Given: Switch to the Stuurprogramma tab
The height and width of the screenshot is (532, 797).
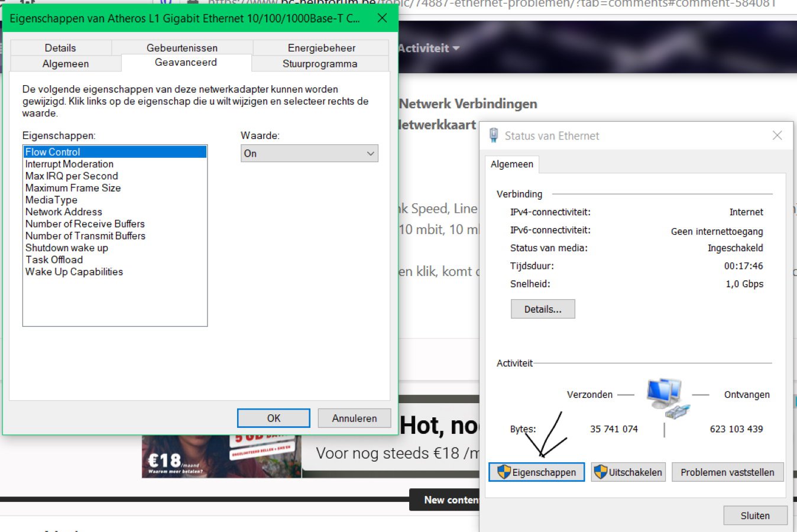Looking at the screenshot, I should (320, 64).
